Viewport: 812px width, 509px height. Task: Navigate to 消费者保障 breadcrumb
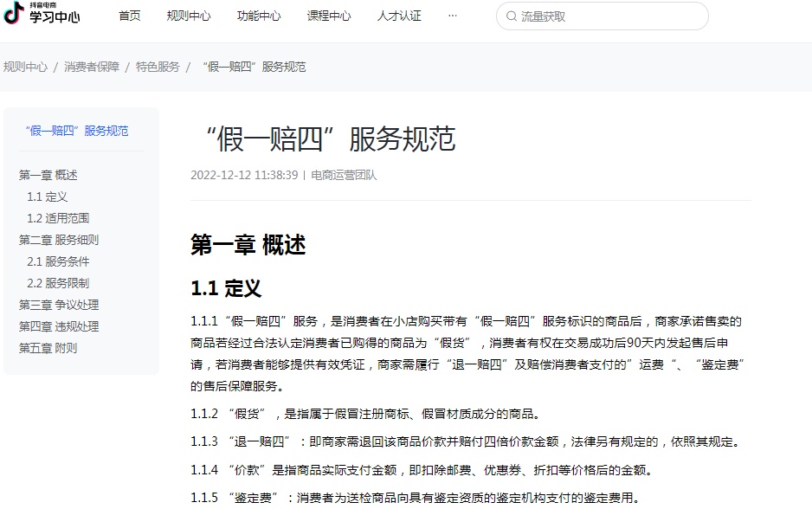(92, 67)
